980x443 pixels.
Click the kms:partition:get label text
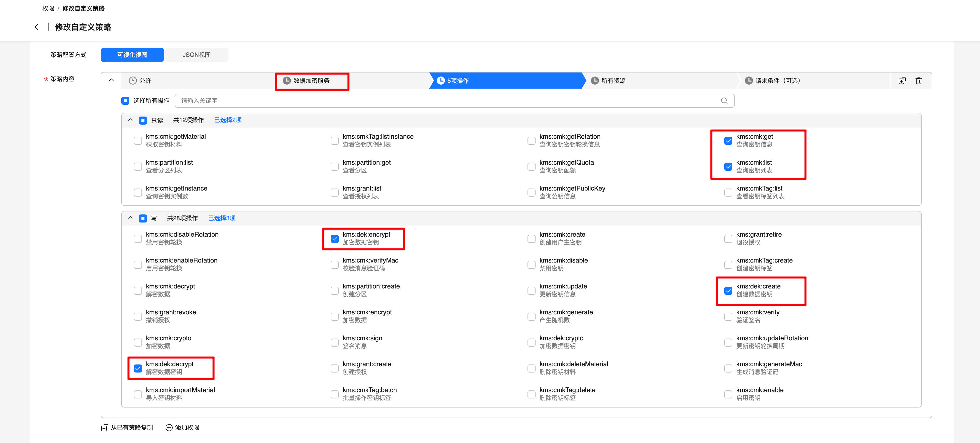[x=367, y=163]
